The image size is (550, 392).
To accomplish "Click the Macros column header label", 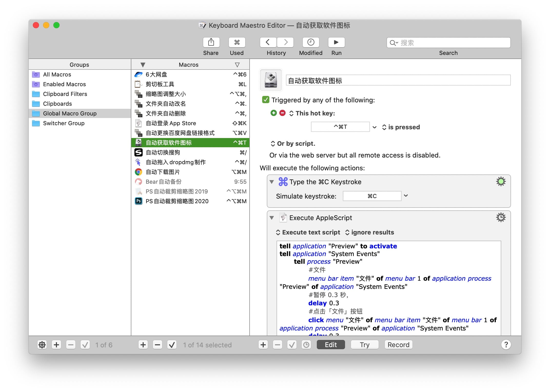I will (x=189, y=65).
